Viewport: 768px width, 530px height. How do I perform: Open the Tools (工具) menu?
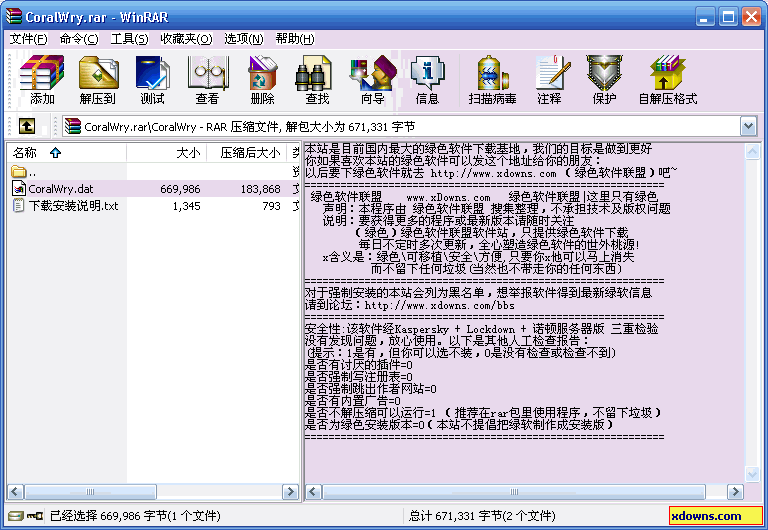129,39
